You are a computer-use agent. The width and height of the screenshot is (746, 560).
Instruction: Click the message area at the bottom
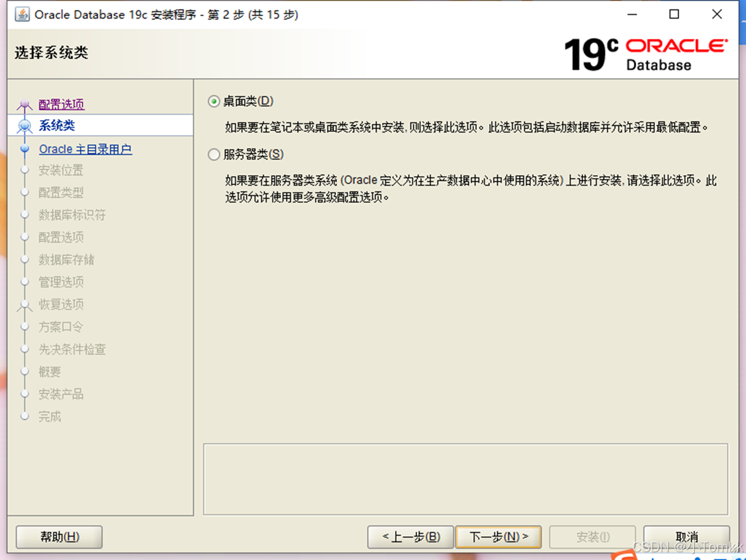click(x=466, y=478)
